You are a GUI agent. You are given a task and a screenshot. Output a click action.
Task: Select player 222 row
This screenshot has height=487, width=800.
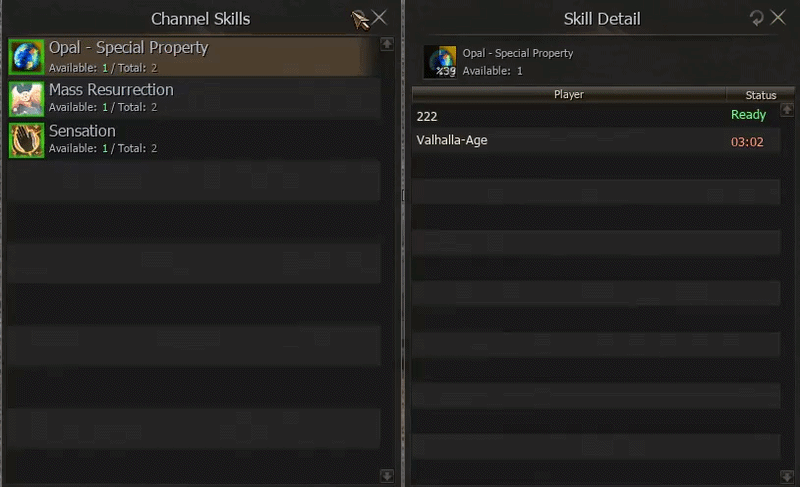tap(596, 116)
